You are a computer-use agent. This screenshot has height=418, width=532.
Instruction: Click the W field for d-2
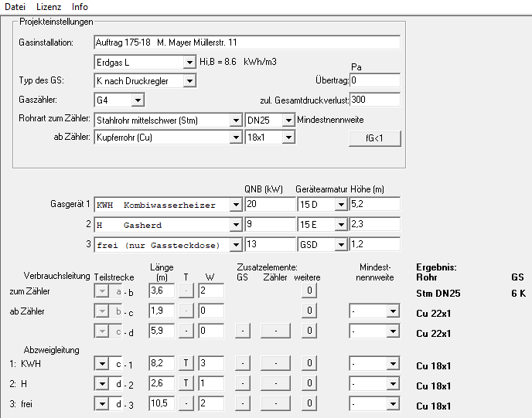point(211,383)
